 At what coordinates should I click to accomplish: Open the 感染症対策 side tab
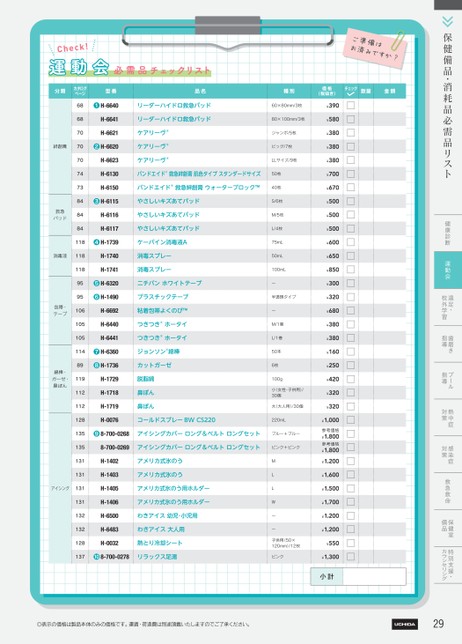[448, 454]
